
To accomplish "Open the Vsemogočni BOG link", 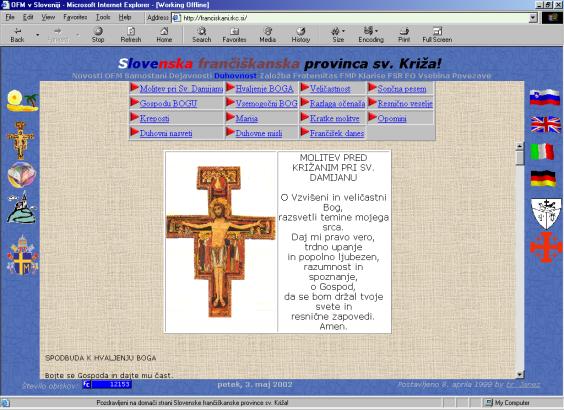I will click(x=267, y=104).
